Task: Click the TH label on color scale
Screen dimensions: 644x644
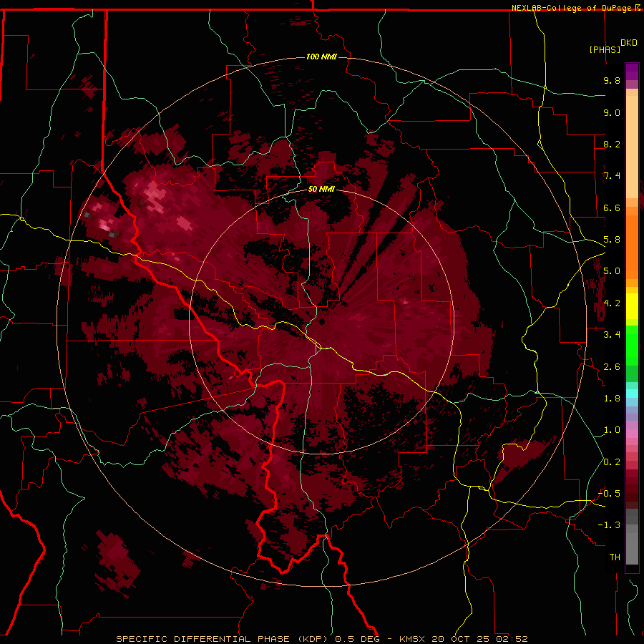Action: [x=615, y=557]
